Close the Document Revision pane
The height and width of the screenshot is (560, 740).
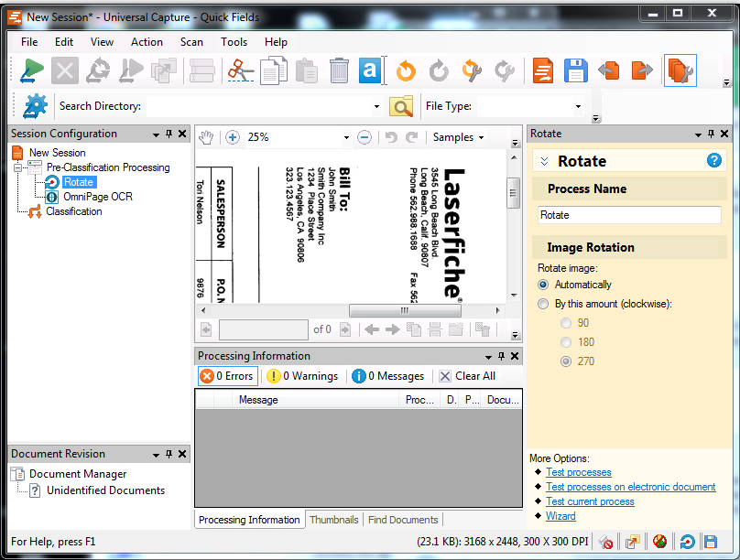pos(182,454)
